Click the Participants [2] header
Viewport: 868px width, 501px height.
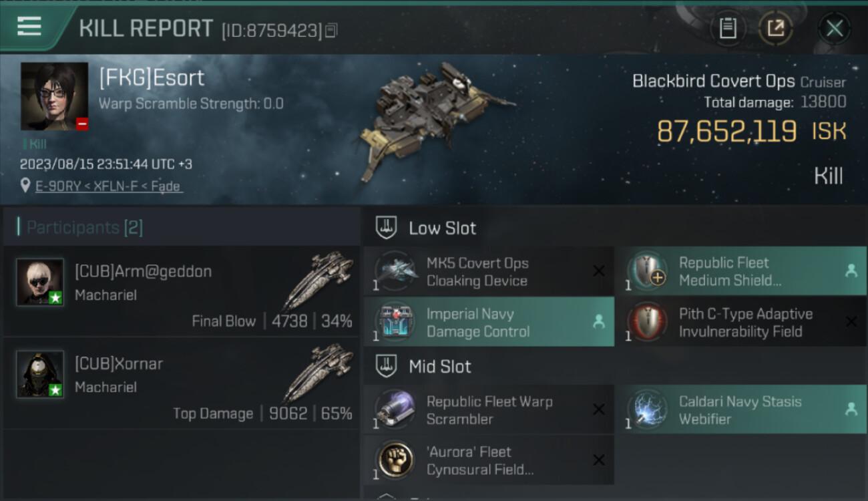tap(84, 227)
